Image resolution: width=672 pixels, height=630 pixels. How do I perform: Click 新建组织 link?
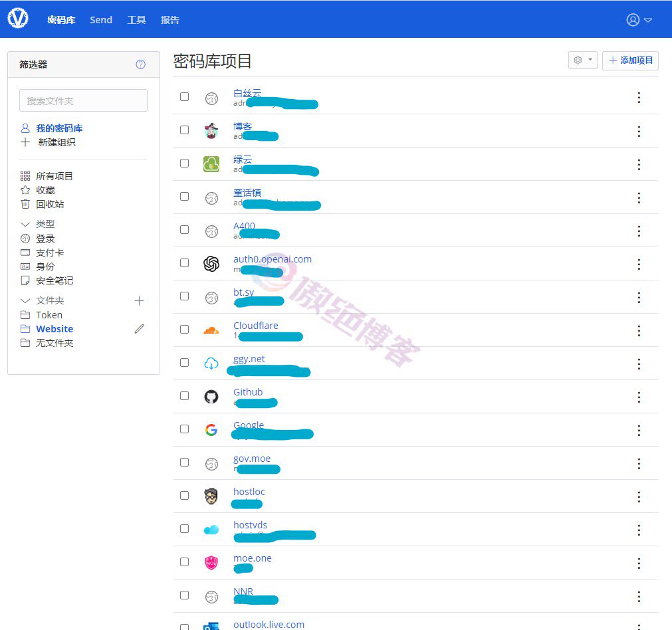point(57,142)
